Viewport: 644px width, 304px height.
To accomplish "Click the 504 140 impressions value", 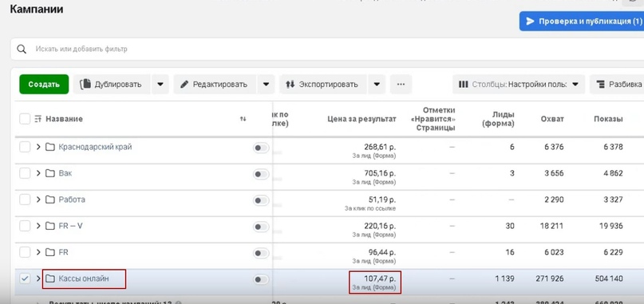I will 609,278.
